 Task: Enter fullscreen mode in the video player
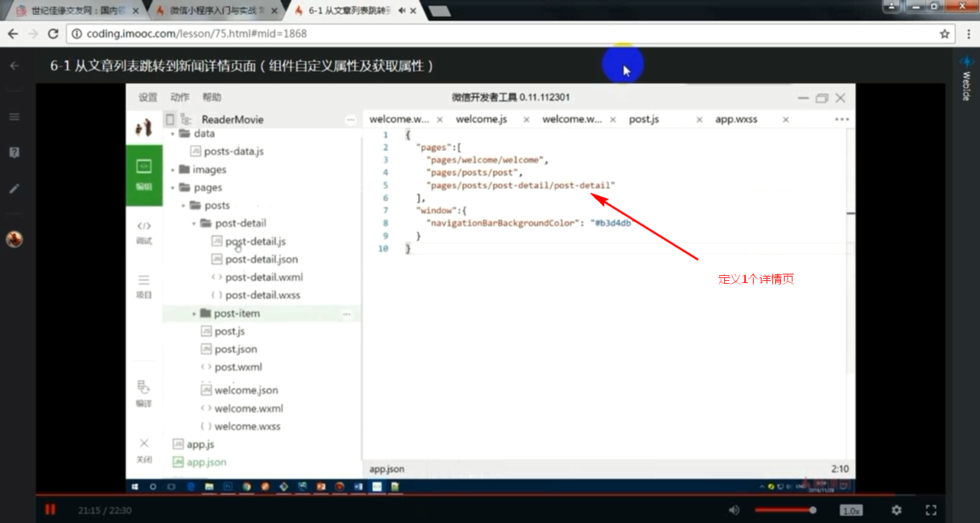coord(931,510)
